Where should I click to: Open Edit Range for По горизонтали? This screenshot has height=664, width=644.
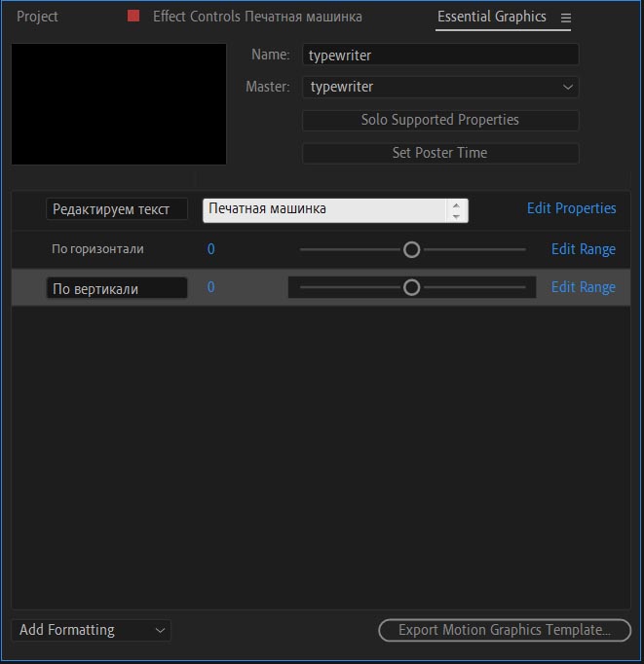[x=584, y=249]
